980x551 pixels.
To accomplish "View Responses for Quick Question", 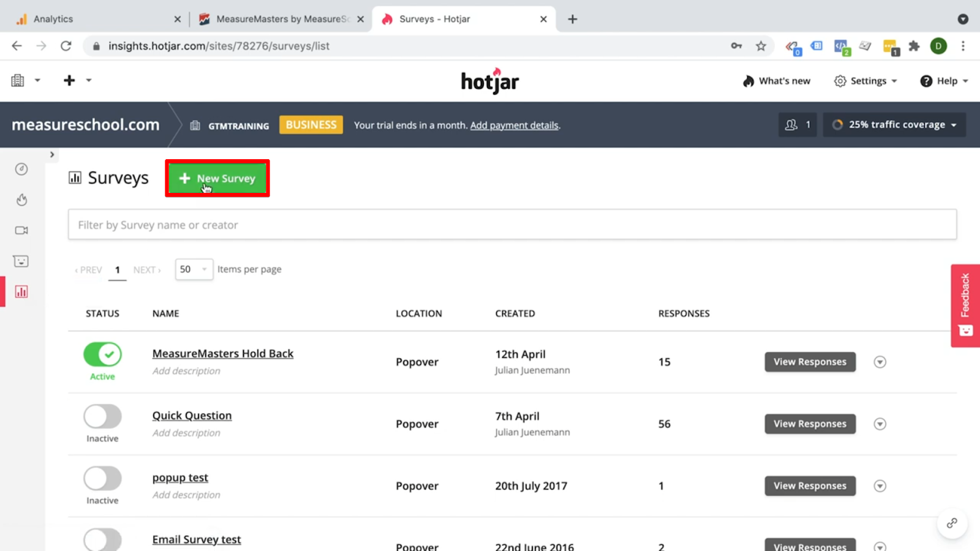I will click(810, 424).
